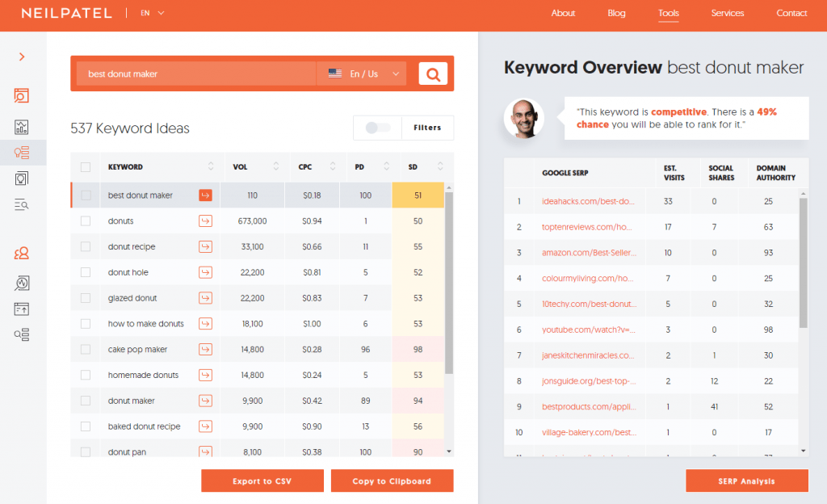This screenshot has width=827, height=504.
Task: Open the Keyword Ideas sidebar icon
Action: point(22,153)
